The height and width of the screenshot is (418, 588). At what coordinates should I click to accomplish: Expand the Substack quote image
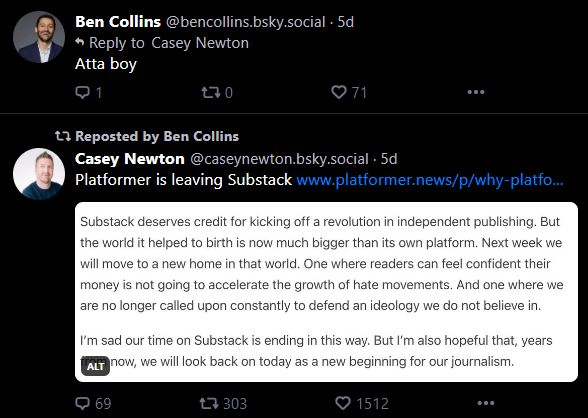tap(326, 292)
